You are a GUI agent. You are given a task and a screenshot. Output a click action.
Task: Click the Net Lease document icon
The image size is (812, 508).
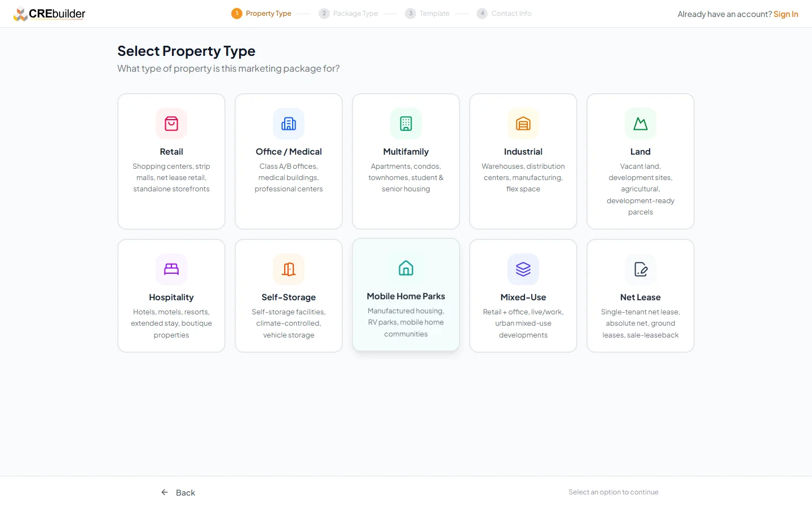pyautogui.click(x=641, y=269)
